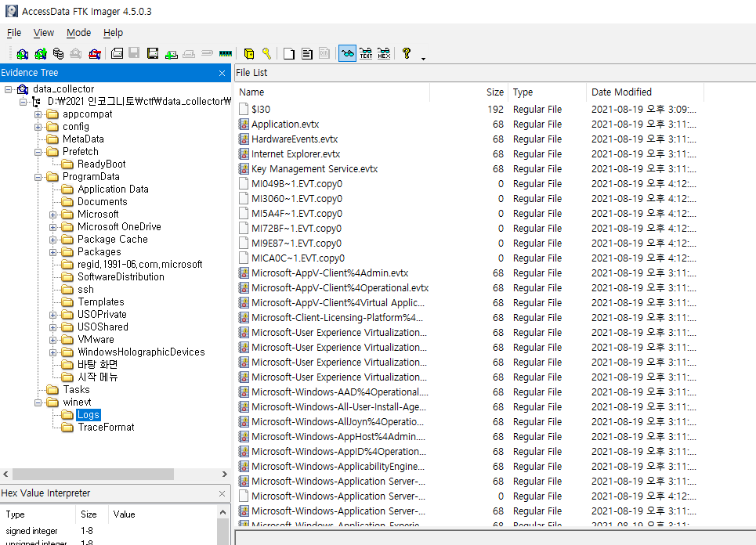This screenshot has height=545, width=756.
Task: Click Evidence Tree scroll left arrow
Action: click(x=5, y=475)
